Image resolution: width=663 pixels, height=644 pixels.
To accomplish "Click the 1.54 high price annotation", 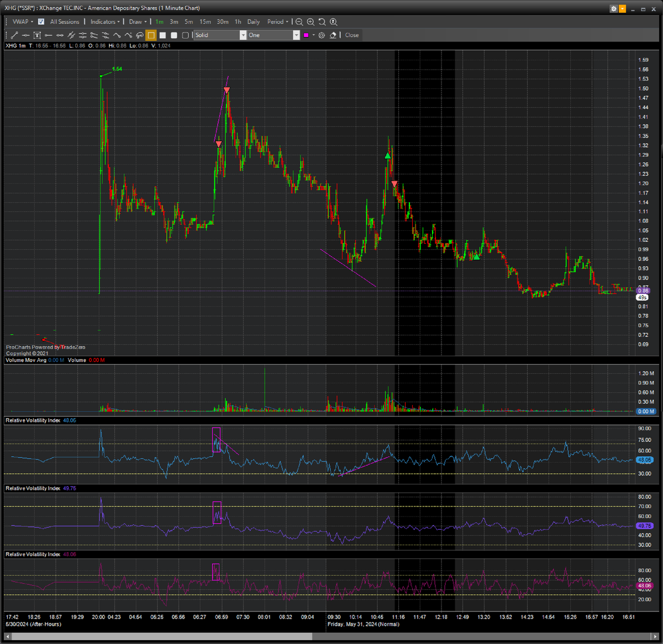I will 117,69.
